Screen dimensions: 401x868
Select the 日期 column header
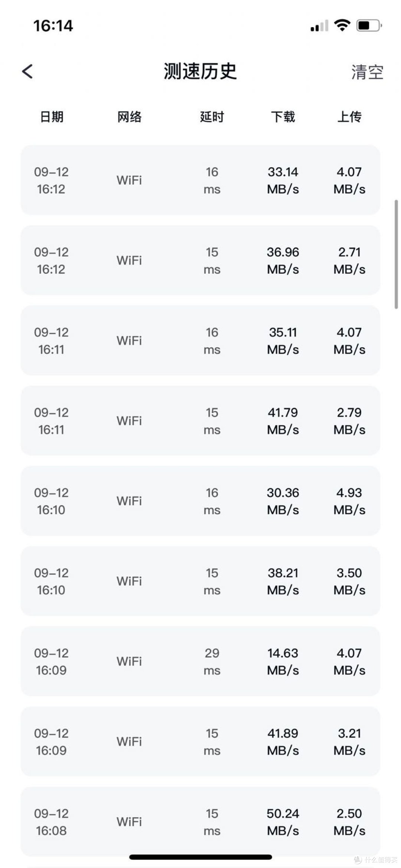52,117
